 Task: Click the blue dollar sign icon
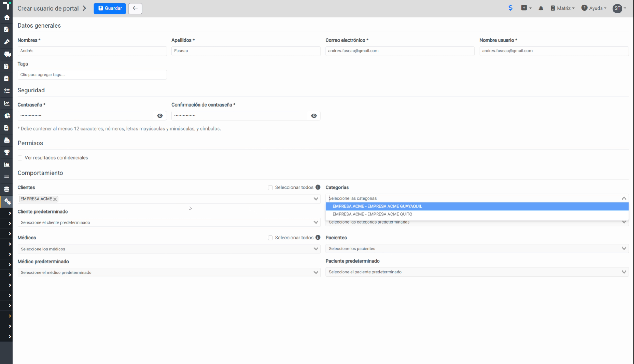click(x=510, y=8)
